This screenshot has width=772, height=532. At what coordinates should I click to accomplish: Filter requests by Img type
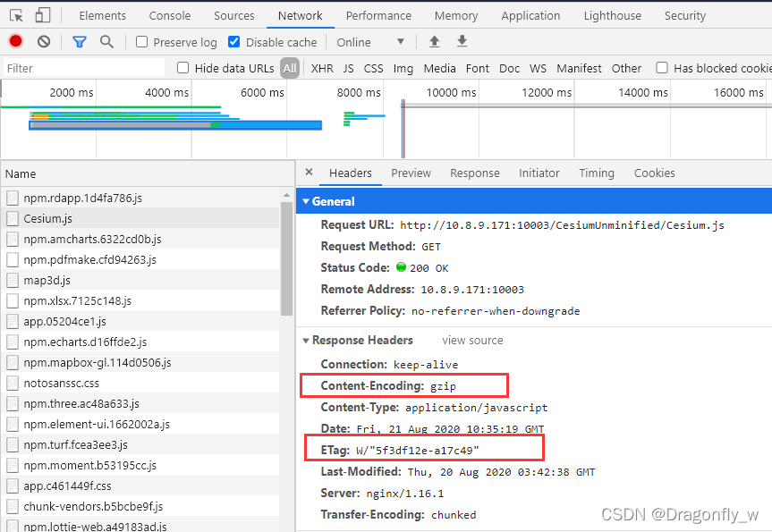point(403,69)
